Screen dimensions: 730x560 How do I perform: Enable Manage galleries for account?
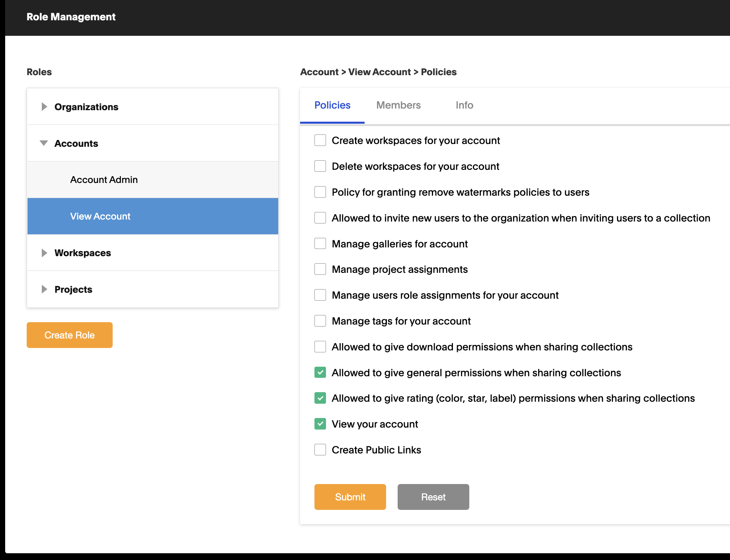[x=320, y=243]
